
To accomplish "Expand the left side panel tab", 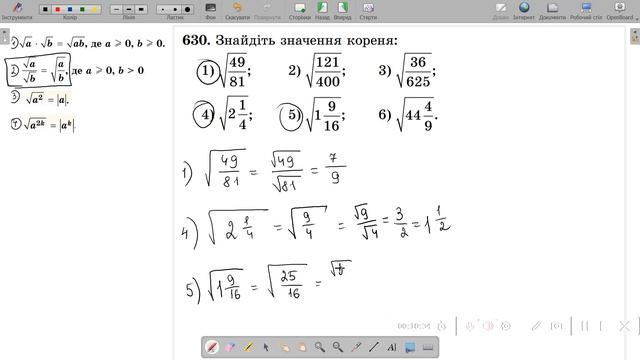I will click(4, 36).
